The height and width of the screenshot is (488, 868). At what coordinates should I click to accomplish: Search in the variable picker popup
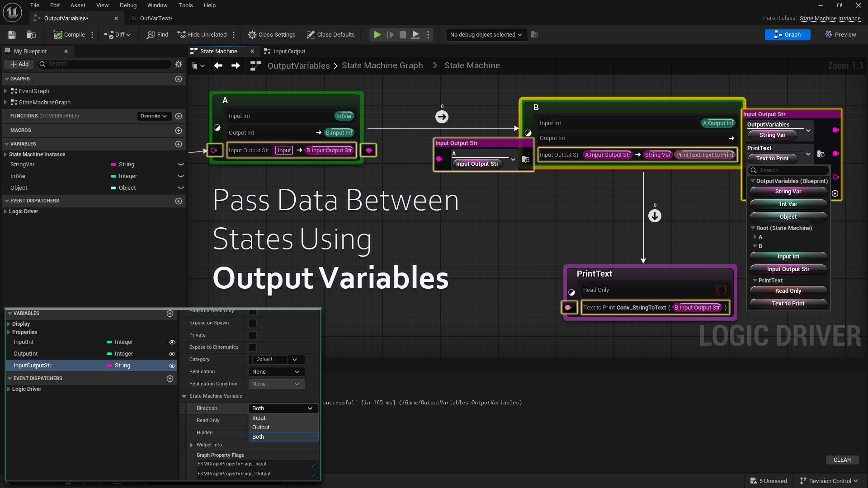(788, 170)
